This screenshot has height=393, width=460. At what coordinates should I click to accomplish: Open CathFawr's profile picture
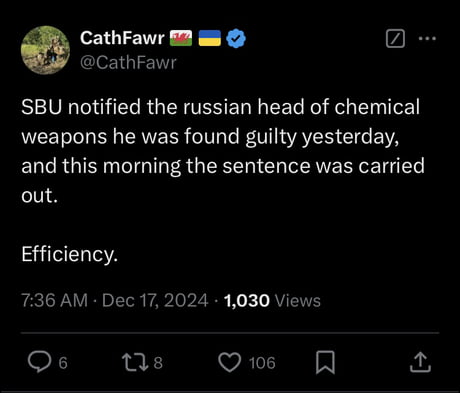pos(45,50)
